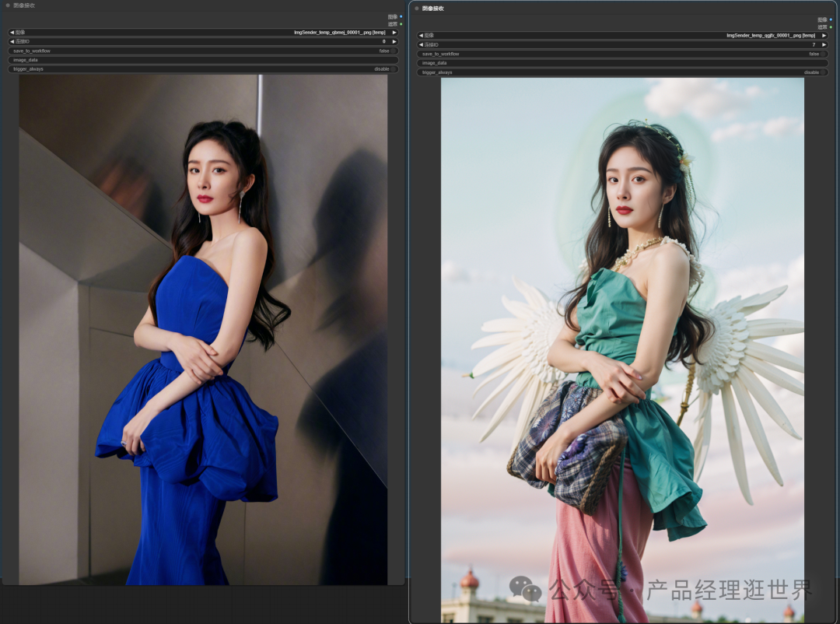Collapse the right 图像接收 node via its title dot

[415, 9]
